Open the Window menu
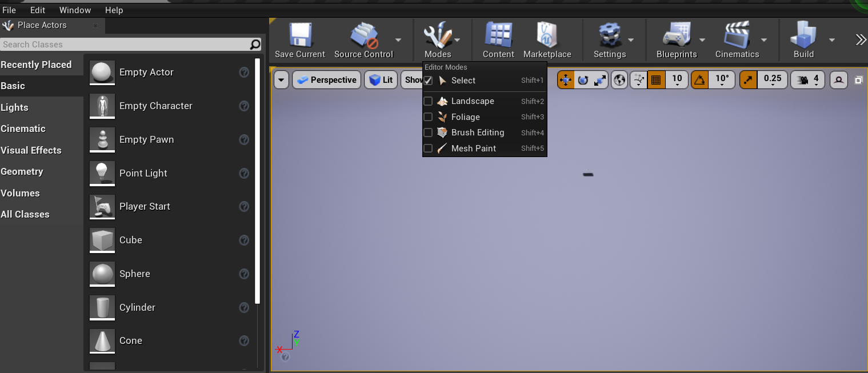This screenshot has height=373, width=868. [x=75, y=10]
